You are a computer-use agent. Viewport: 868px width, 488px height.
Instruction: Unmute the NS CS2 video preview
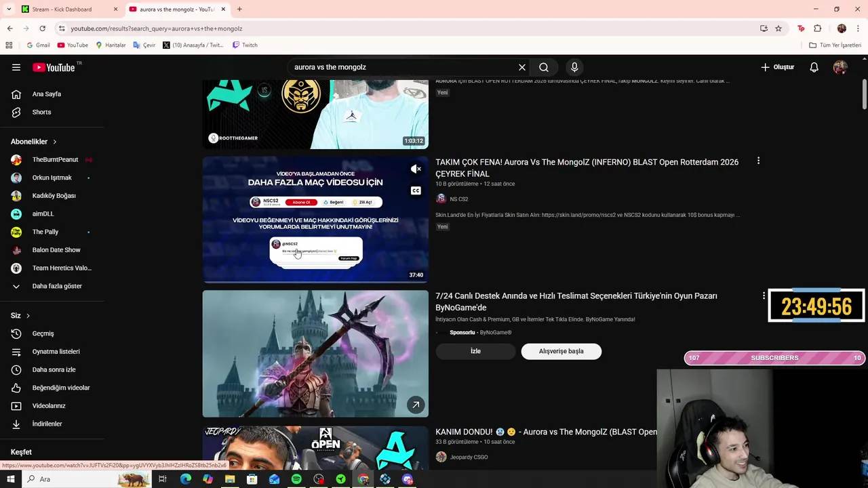pos(416,169)
